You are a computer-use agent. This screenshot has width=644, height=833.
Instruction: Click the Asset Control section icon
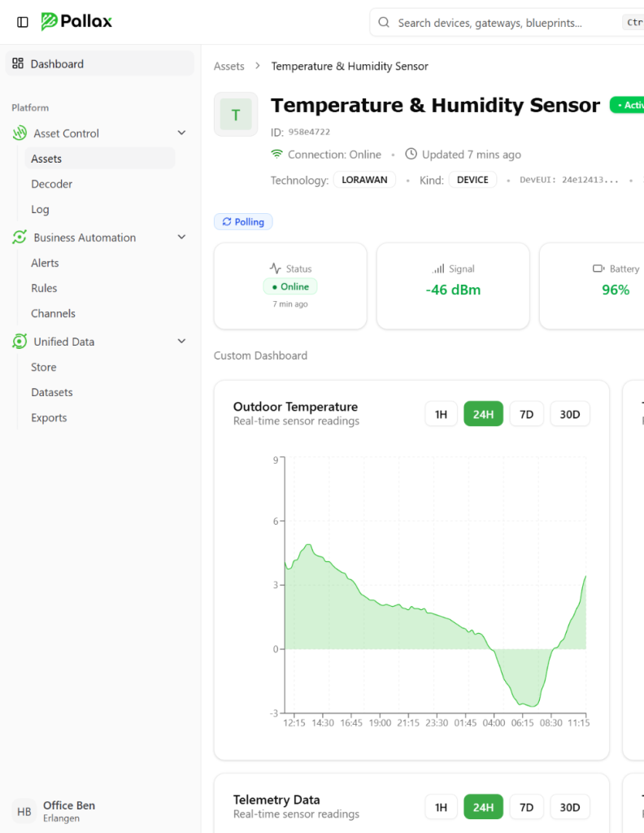coord(20,133)
